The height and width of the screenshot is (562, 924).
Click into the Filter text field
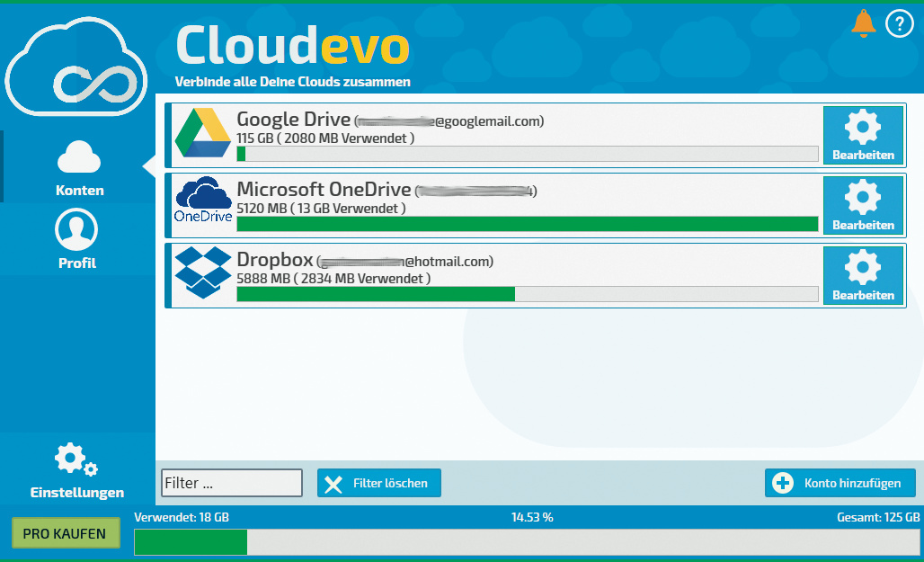(232, 483)
